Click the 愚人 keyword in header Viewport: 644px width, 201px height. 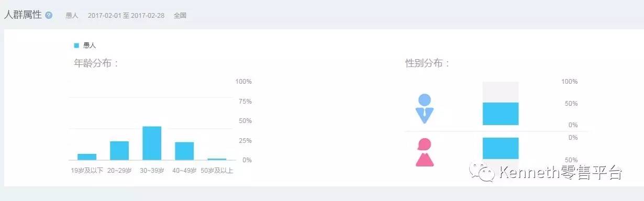point(72,16)
